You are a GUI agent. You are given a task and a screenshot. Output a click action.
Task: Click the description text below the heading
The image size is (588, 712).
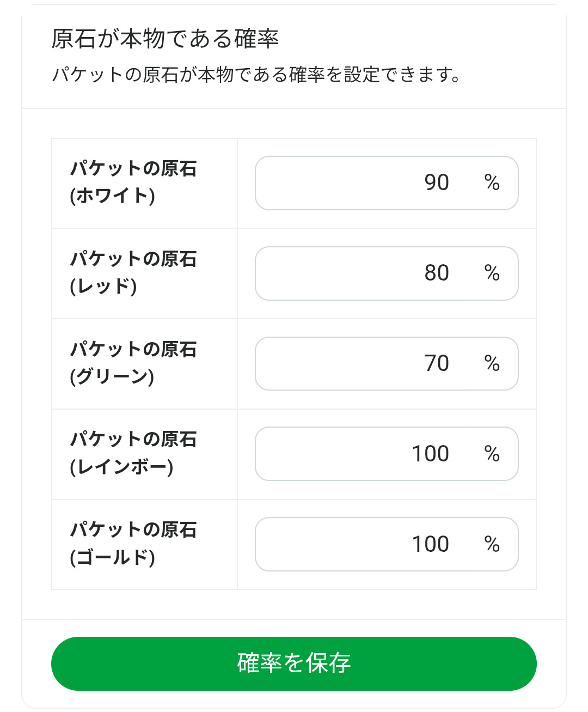coord(256,75)
